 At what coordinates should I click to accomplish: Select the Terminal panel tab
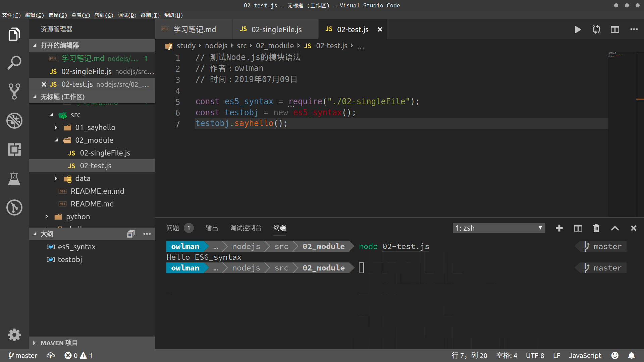(x=279, y=228)
